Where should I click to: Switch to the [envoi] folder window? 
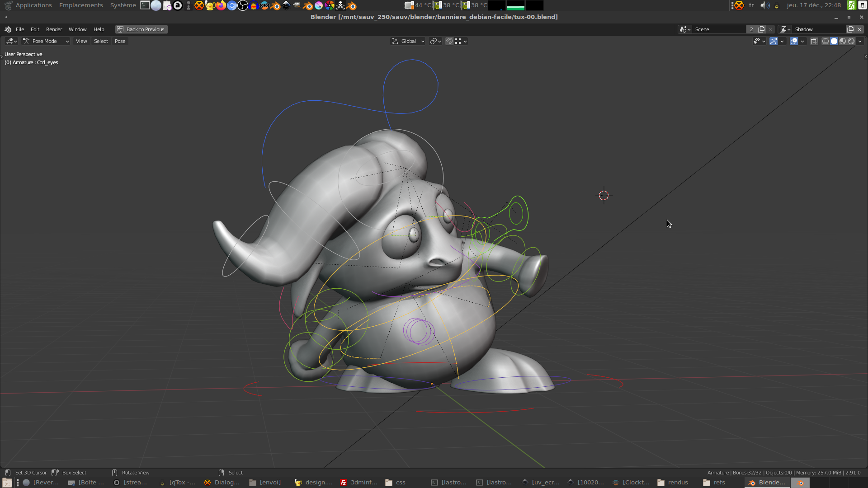click(266, 483)
